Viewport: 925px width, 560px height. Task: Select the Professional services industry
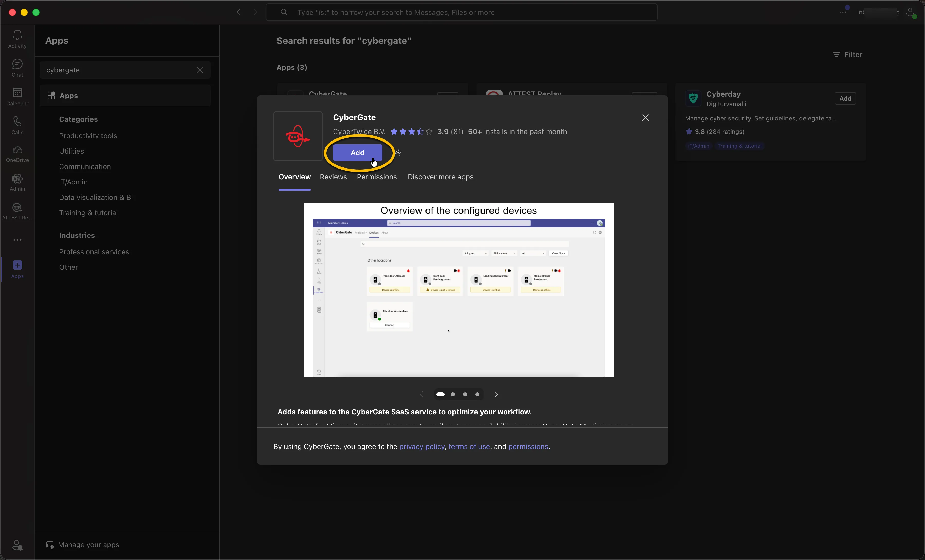pos(94,251)
